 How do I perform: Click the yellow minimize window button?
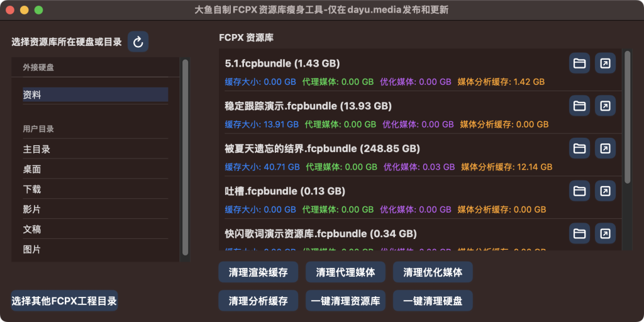click(x=25, y=10)
